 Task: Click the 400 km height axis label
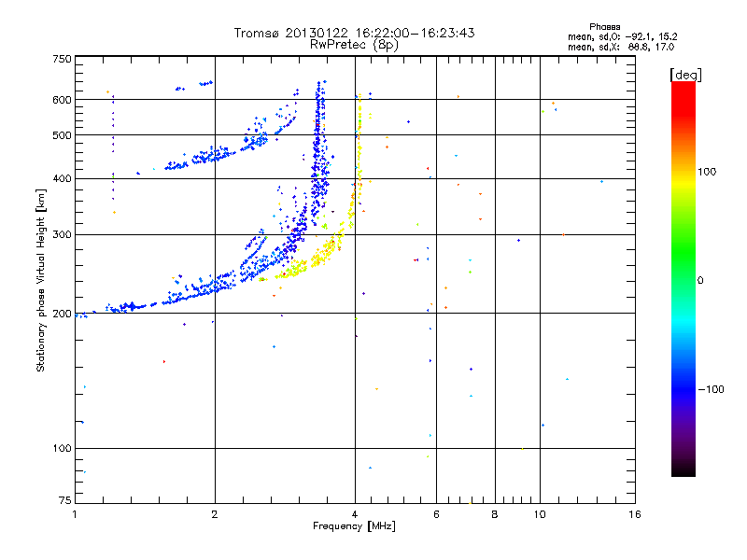pos(62,178)
